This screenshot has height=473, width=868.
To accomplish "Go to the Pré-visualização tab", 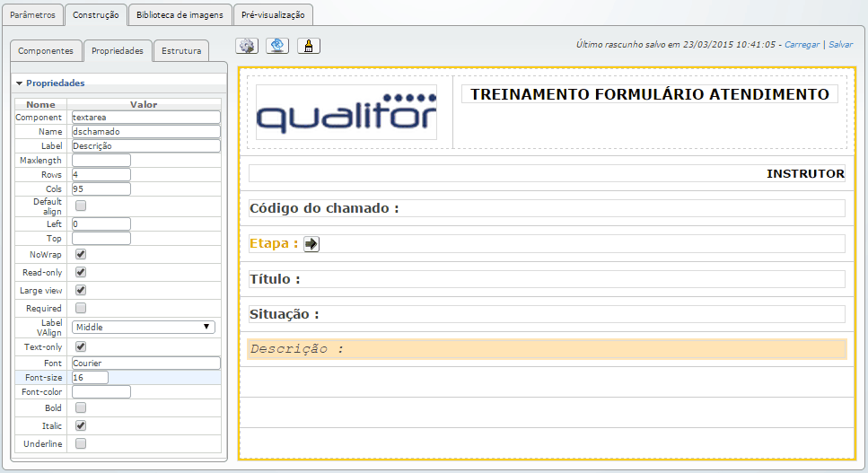I will coord(273,14).
